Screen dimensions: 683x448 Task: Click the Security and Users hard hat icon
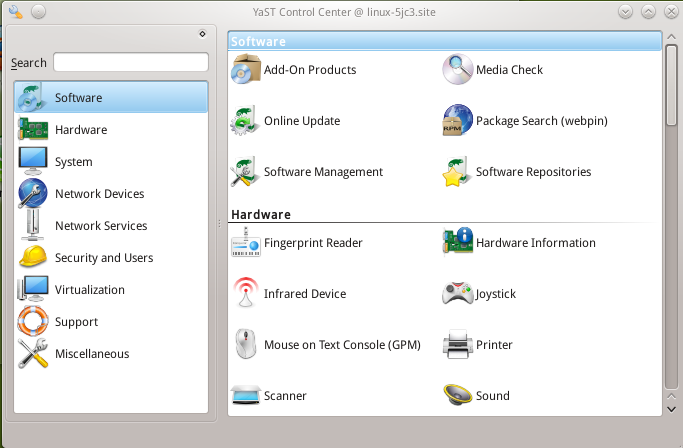point(33,257)
